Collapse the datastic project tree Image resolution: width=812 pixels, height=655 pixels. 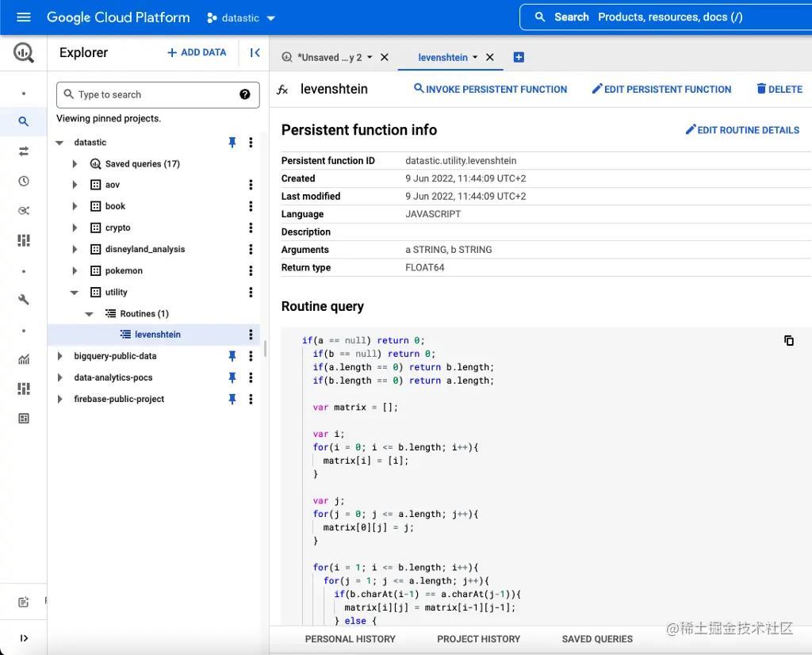pos(59,143)
